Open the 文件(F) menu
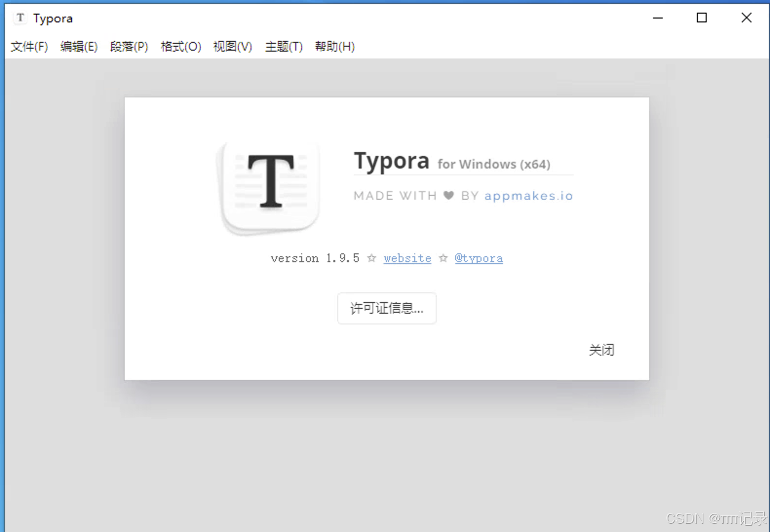 point(29,47)
